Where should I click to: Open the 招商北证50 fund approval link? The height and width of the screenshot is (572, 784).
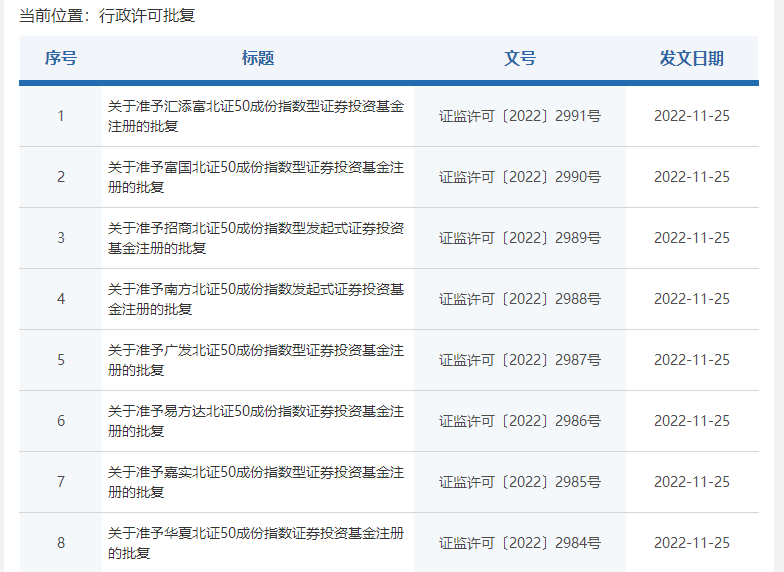click(255, 238)
